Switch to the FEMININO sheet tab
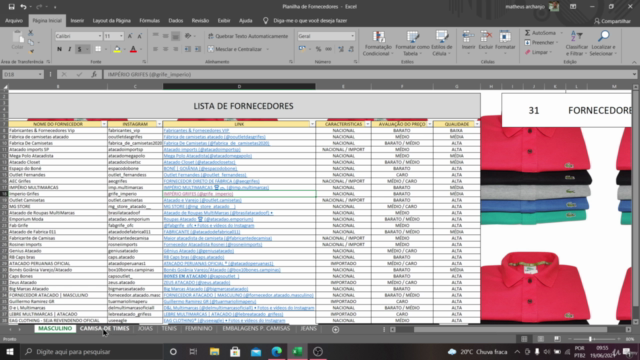Image resolution: width=640 pixels, height=360 pixels. (198, 329)
